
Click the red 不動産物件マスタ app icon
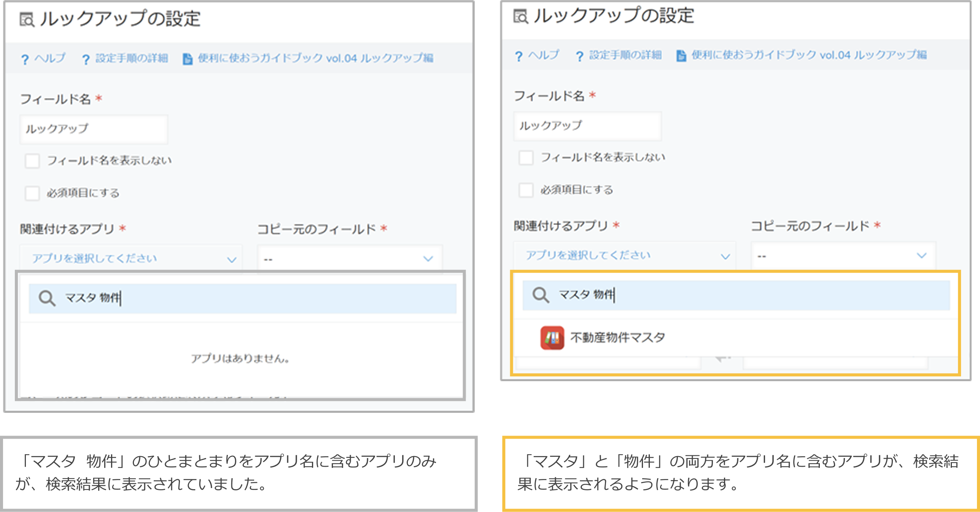click(552, 338)
